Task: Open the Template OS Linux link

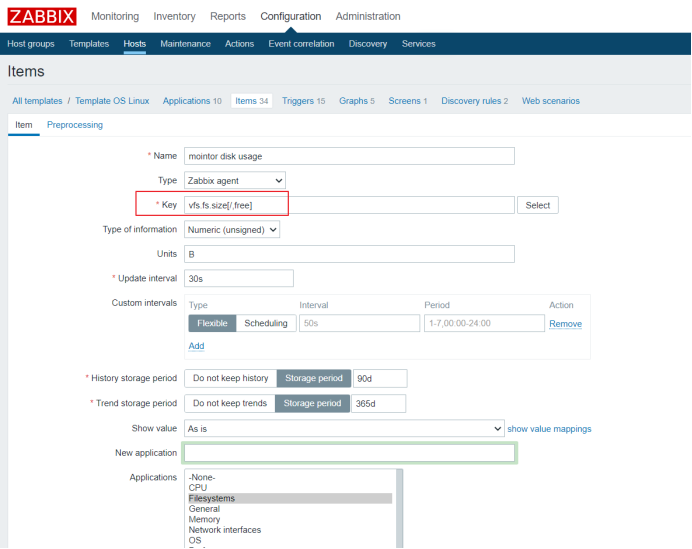Action: (112, 101)
